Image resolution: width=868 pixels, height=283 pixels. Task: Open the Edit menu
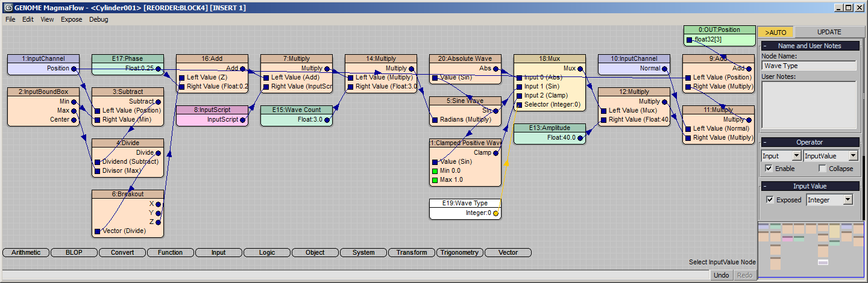[28, 19]
